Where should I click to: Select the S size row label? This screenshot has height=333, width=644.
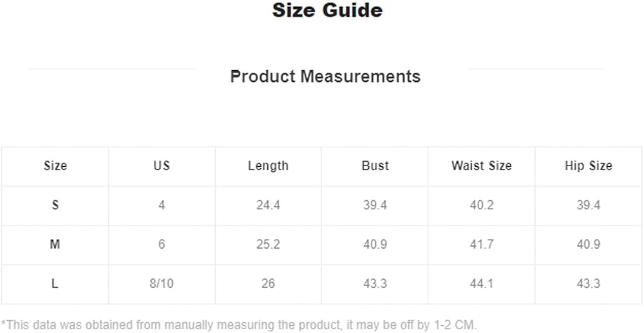[x=55, y=205]
